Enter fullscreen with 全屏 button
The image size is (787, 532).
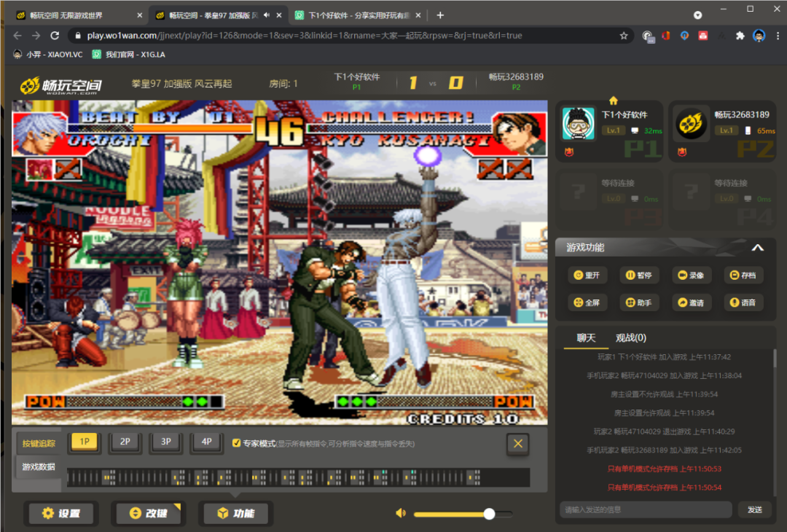[x=587, y=302]
